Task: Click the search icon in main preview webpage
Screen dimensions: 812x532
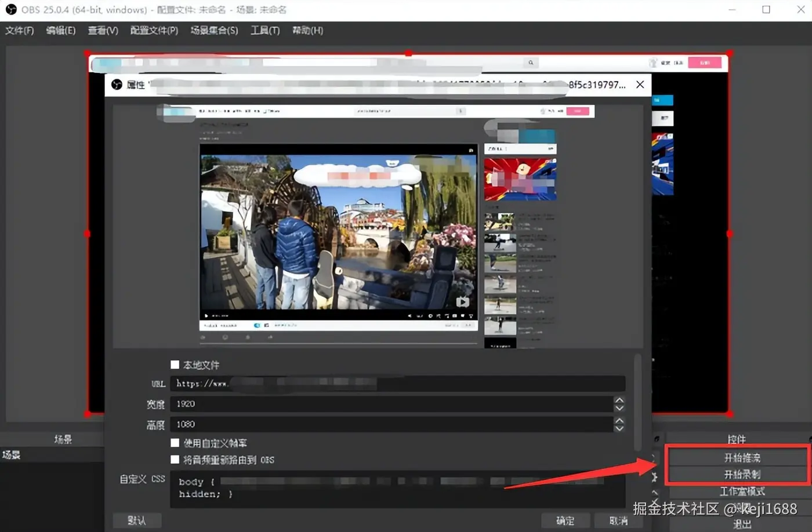Action: pos(531,63)
